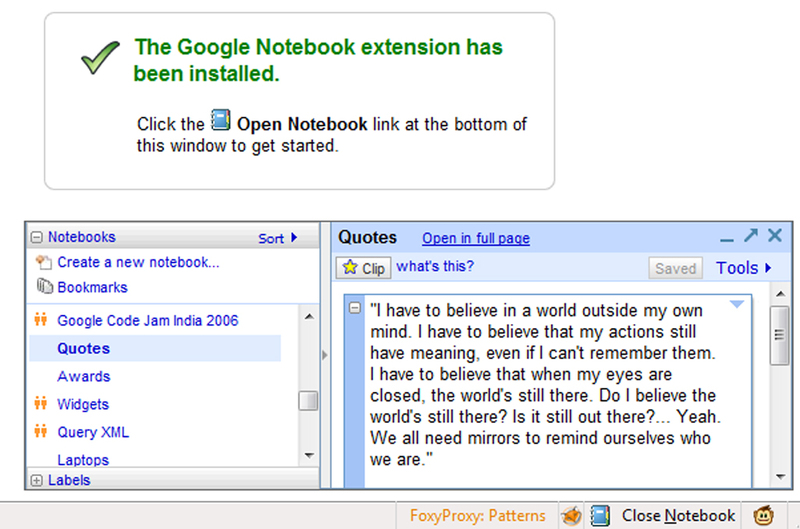
Task: Close the mini notebook with X icon
Action: (775, 235)
